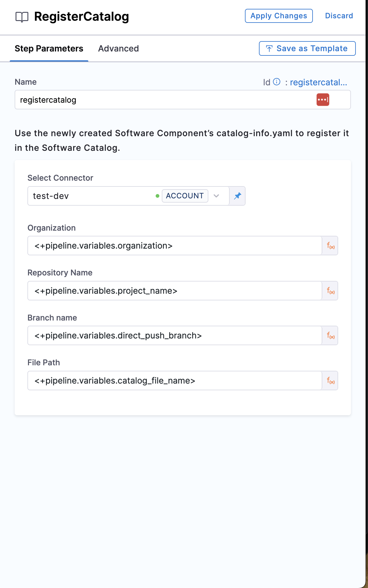Click the truncated registercatal... Id value
This screenshot has height=588, width=368.
[318, 82]
